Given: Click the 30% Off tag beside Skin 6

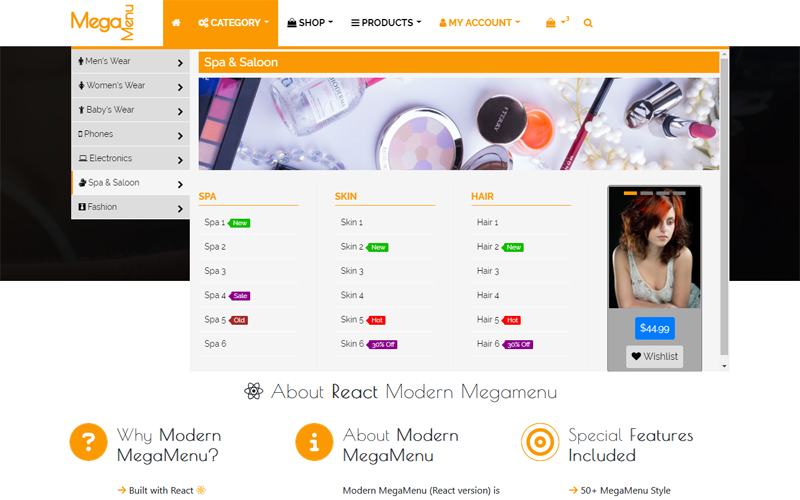Looking at the screenshot, I should pyautogui.click(x=382, y=345).
